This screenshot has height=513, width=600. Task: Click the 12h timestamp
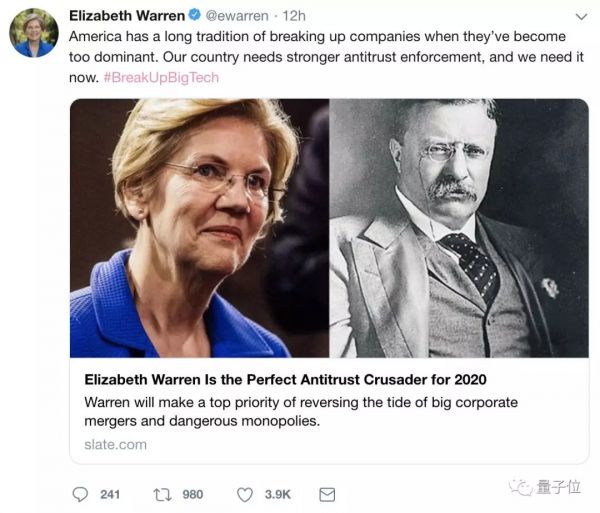[295, 16]
